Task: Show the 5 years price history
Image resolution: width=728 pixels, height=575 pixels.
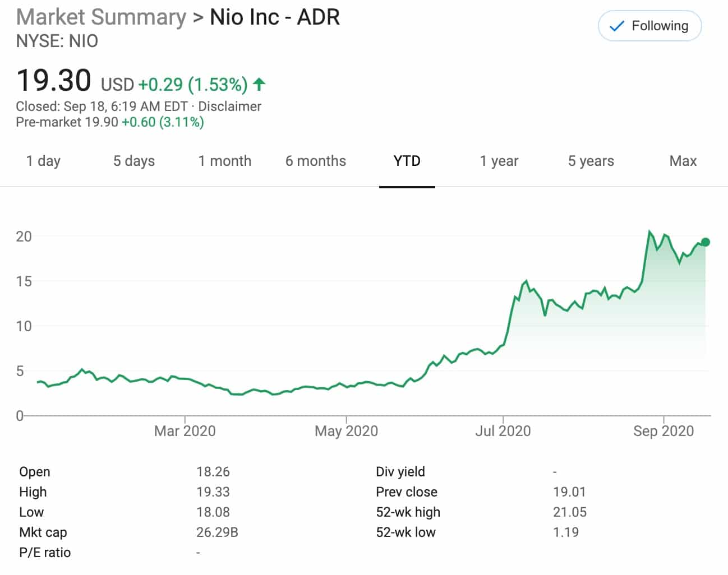Action: [590, 161]
